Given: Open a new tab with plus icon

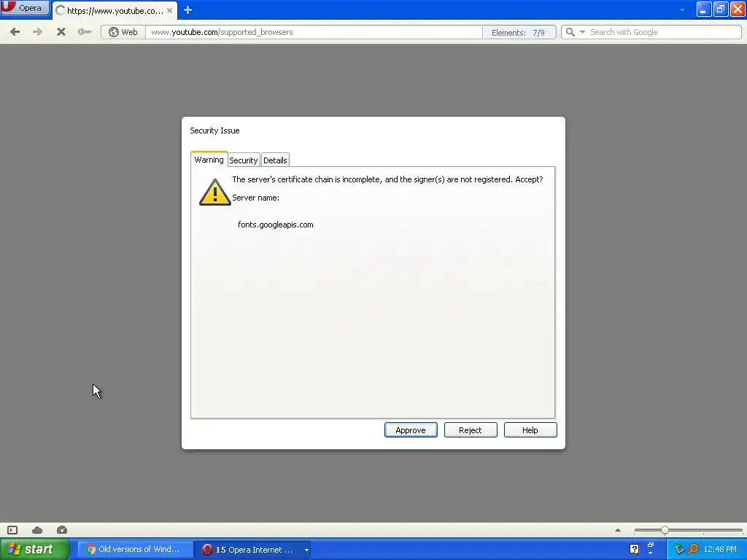Looking at the screenshot, I should coord(187,10).
